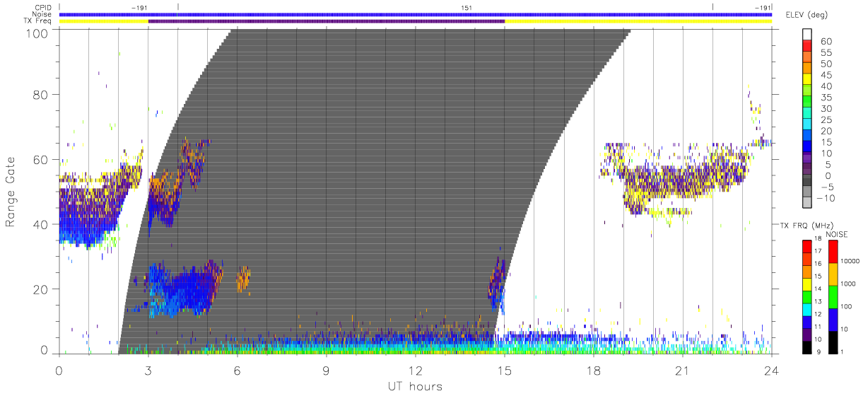This screenshot has height=401, width=868.
Task: Click the NOISE legend title
Action: point(837,234)
